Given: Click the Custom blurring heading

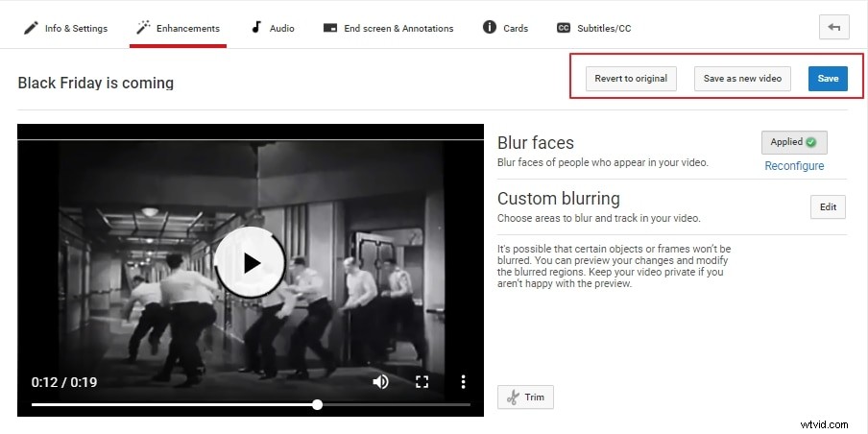Looking at the screenshot, I should [559, 198].
